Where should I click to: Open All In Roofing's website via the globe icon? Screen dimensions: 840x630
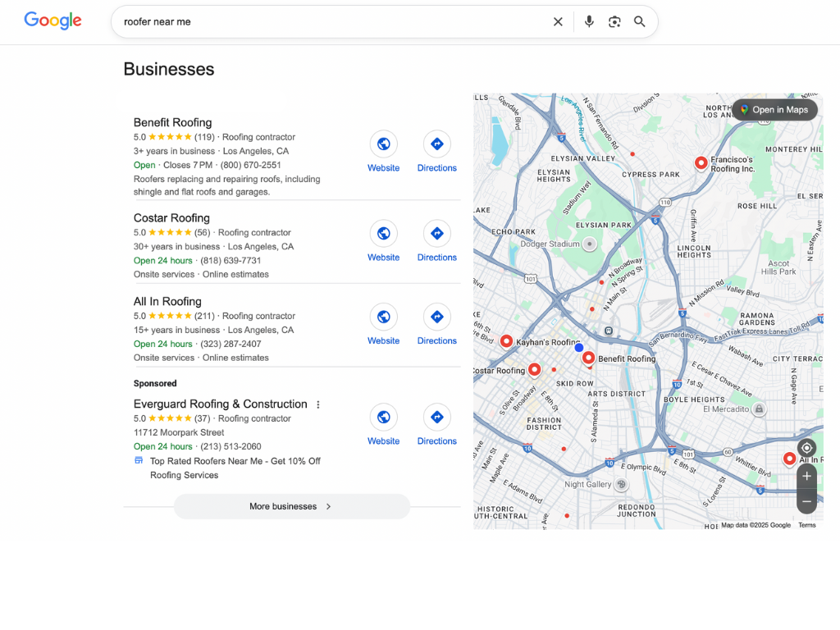383,317
